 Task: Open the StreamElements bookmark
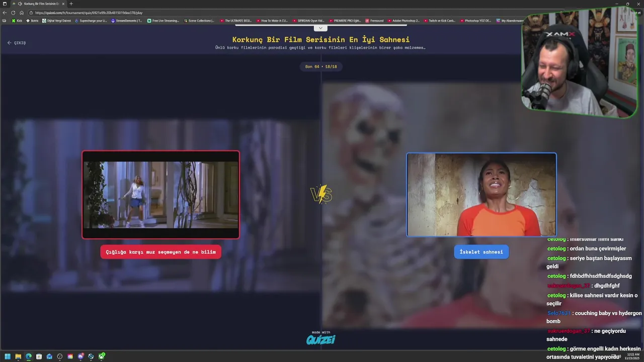pos(127,21)
